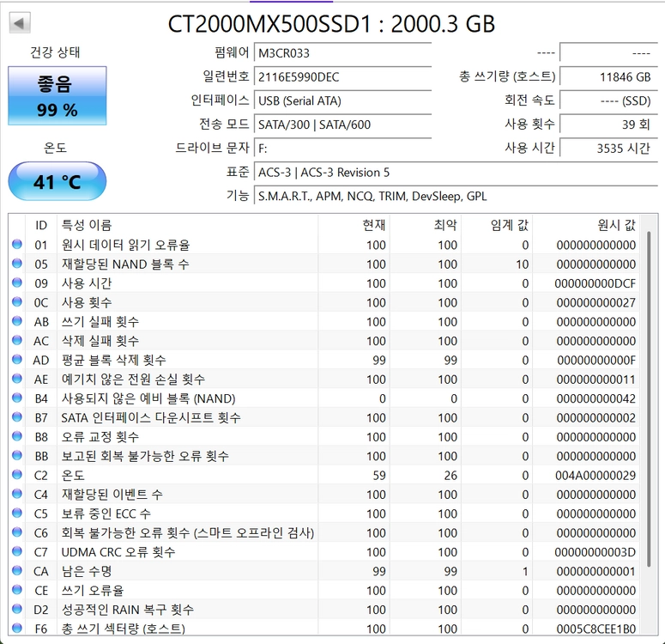Viewport: 665px width, 644px height.
Task: Click status dot for attribute BB
Action: (x=17, y=455)
